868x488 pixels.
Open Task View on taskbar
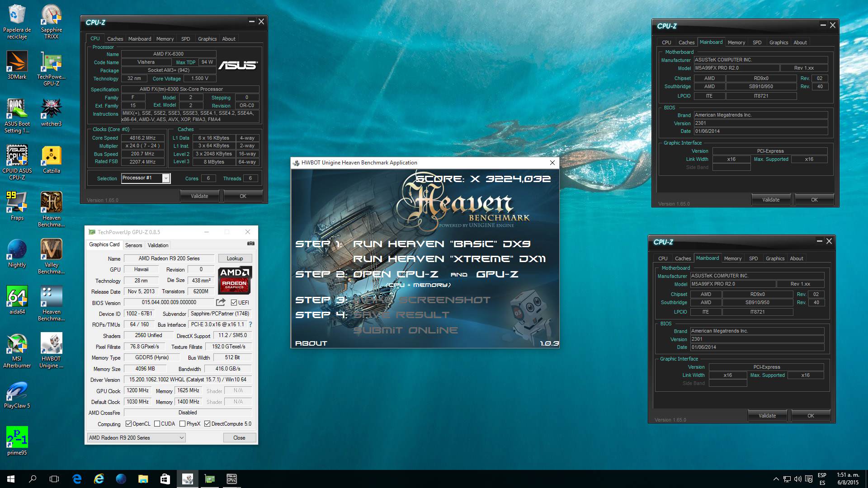[54, 479]
